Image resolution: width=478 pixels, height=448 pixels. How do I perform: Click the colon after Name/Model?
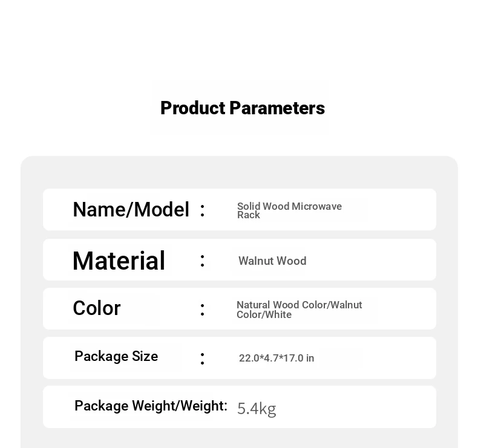[203, 210]
